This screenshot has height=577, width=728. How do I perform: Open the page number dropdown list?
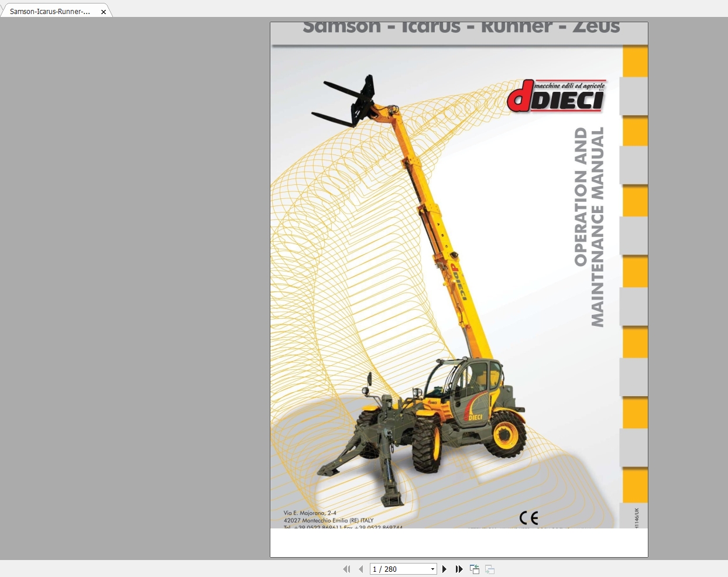point(434,568)
